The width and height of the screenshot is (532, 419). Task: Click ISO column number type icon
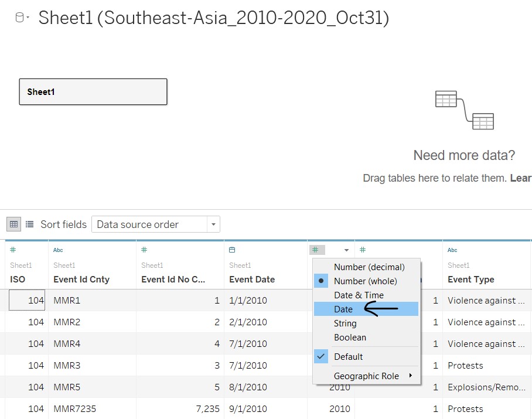pos(13,250)
